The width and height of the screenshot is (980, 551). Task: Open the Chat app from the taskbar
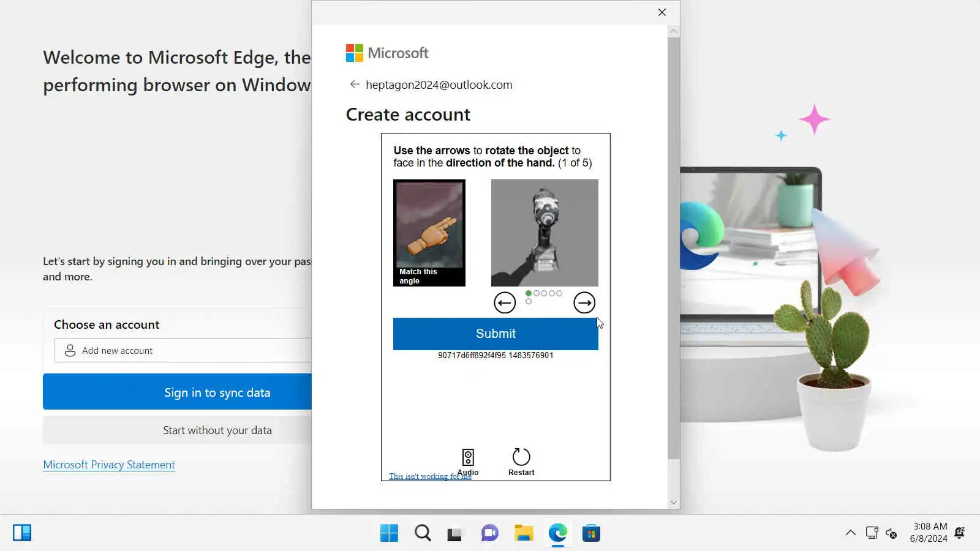click(x=489, y=533)
